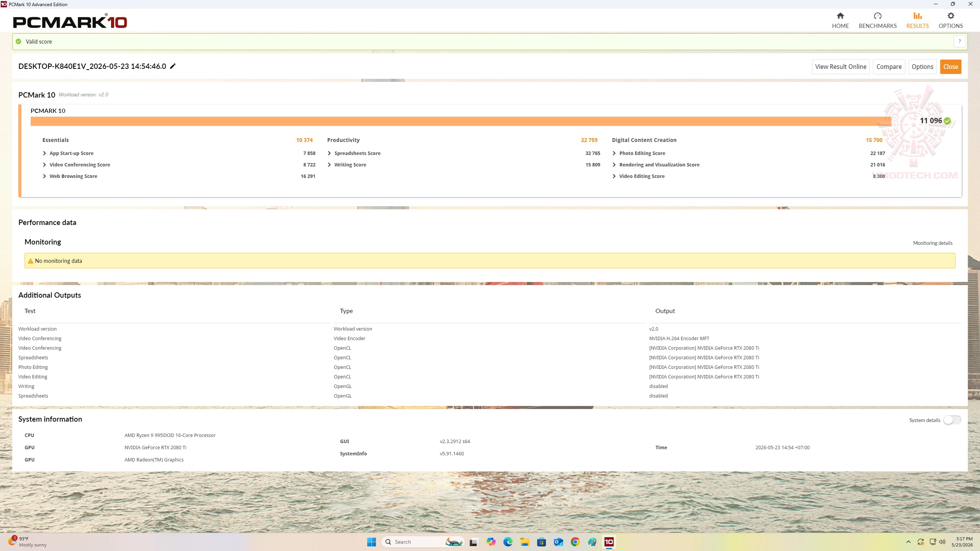Open the BENCHMARKS tab

[877, 20]
